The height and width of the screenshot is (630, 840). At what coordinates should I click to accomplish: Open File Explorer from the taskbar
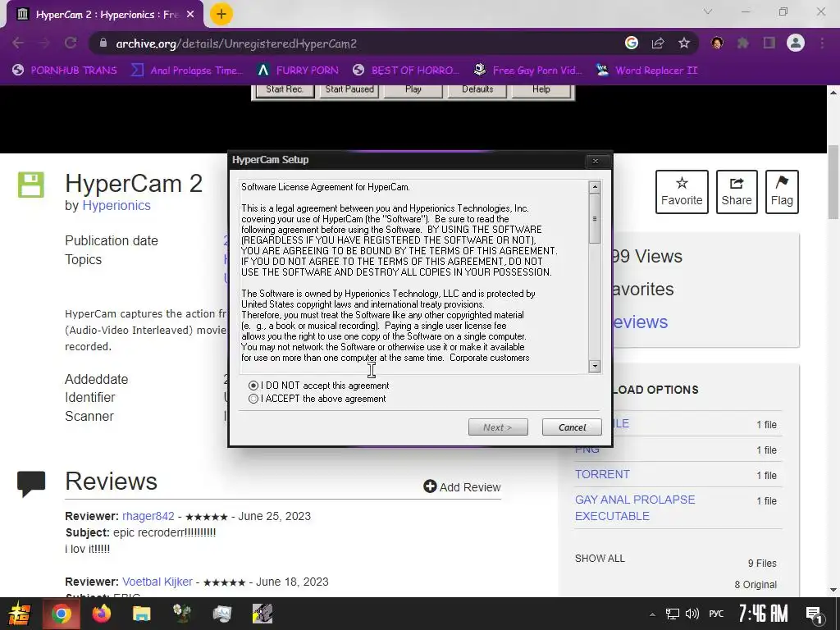coord(141,614)
